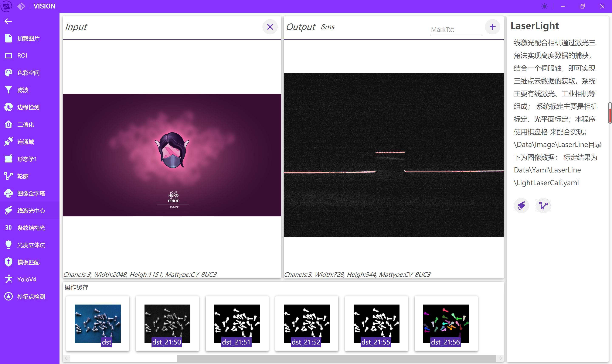Open 图像金字塔 image pyramid
612x364 pixels.
[x=31, y=193]
